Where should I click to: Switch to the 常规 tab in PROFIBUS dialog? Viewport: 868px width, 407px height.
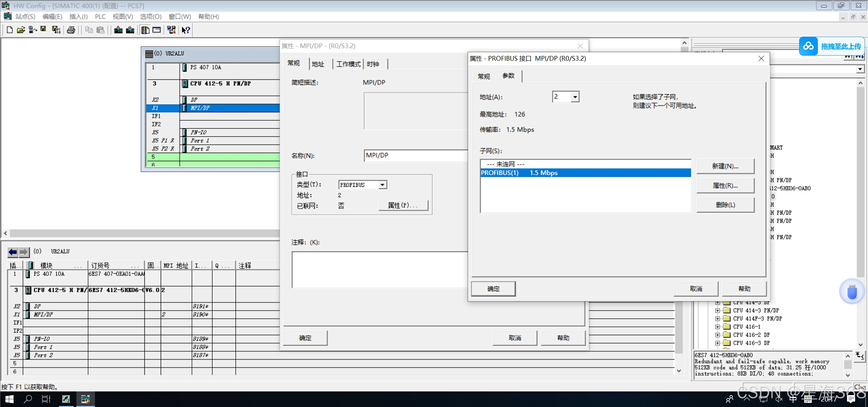pos(484,76)
